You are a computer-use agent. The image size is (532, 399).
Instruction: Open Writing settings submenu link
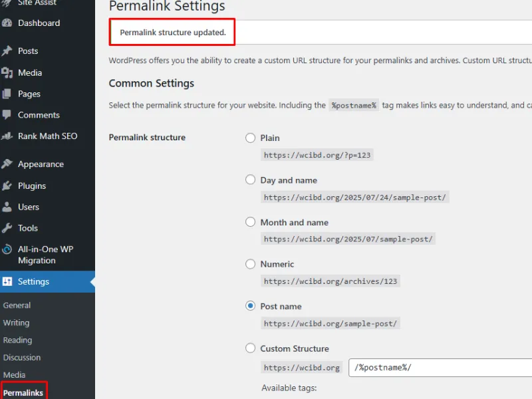tap(16, 323)
